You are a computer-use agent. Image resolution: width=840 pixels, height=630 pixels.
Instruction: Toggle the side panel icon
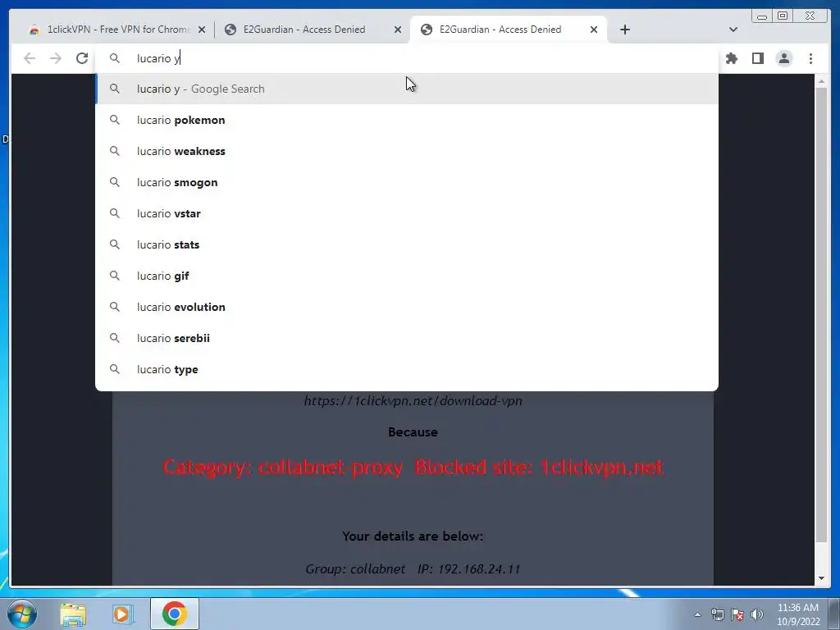[x=757, y=58]
